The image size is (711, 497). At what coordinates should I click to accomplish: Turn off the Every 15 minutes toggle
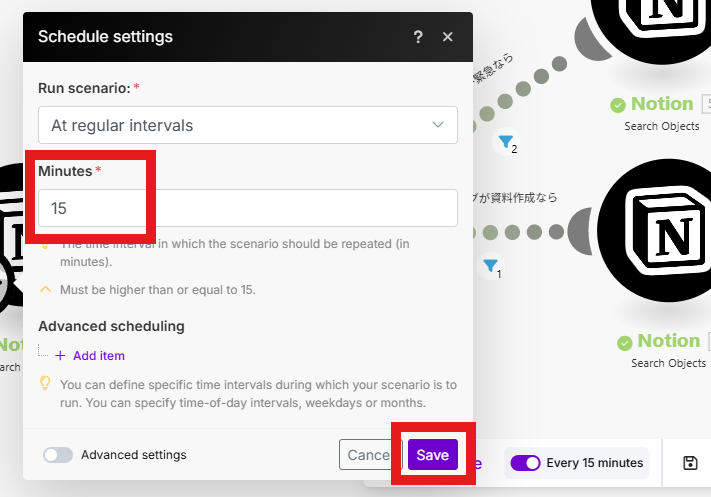[x=525, y=463]
